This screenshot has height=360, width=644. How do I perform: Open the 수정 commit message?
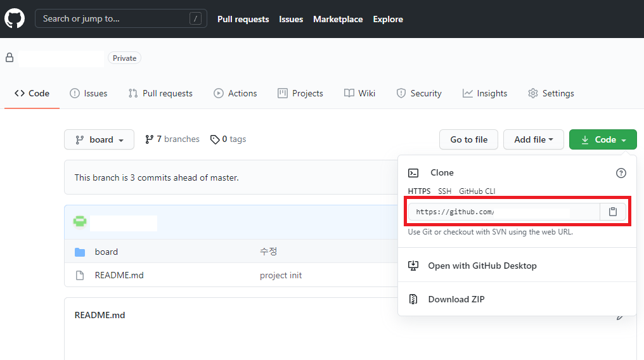[269, 251]
